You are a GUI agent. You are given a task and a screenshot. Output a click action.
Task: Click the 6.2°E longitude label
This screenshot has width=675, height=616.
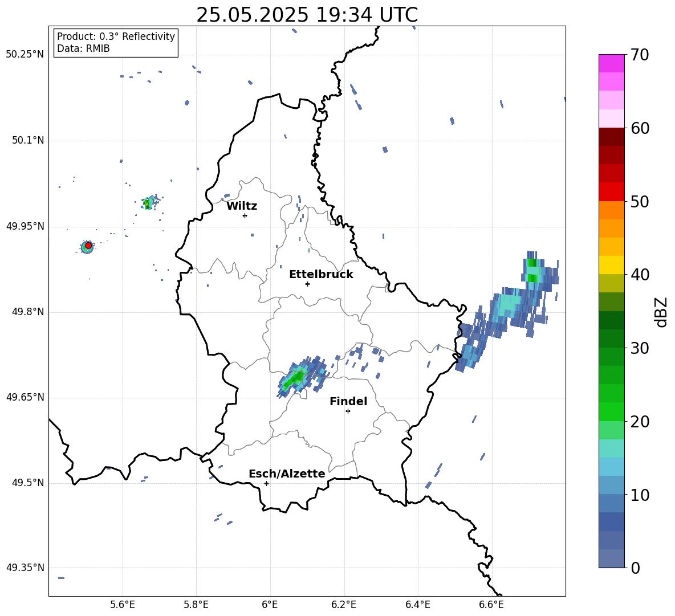344,605
